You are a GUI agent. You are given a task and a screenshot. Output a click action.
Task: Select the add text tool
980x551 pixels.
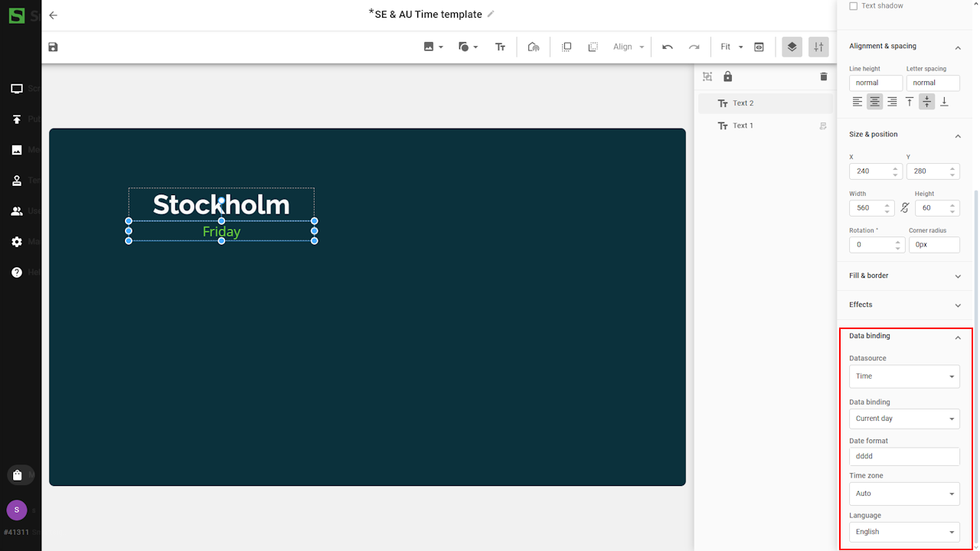click(500, 47)
